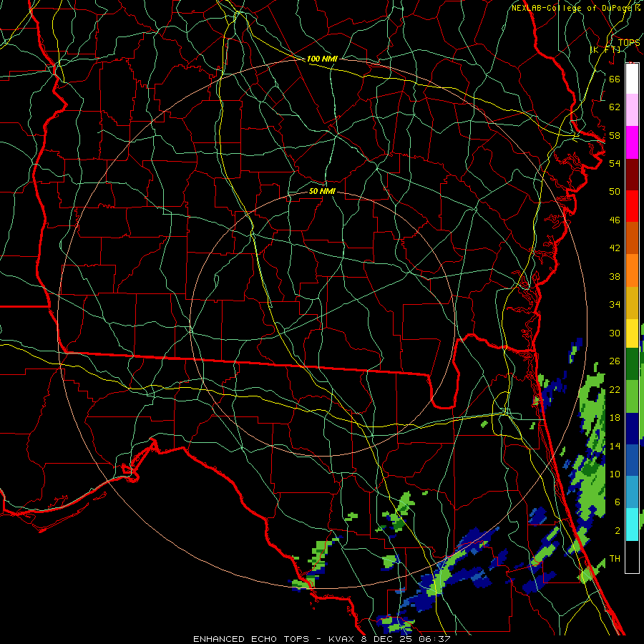Click the "66" legend value
The height and width of the screenshot is (644, 644).
615,79
